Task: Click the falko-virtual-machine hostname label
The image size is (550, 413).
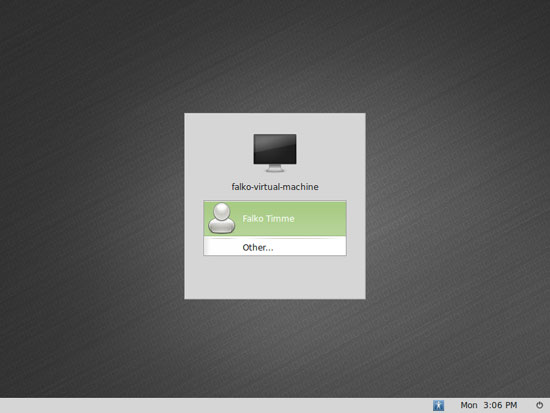Action: 275,187
